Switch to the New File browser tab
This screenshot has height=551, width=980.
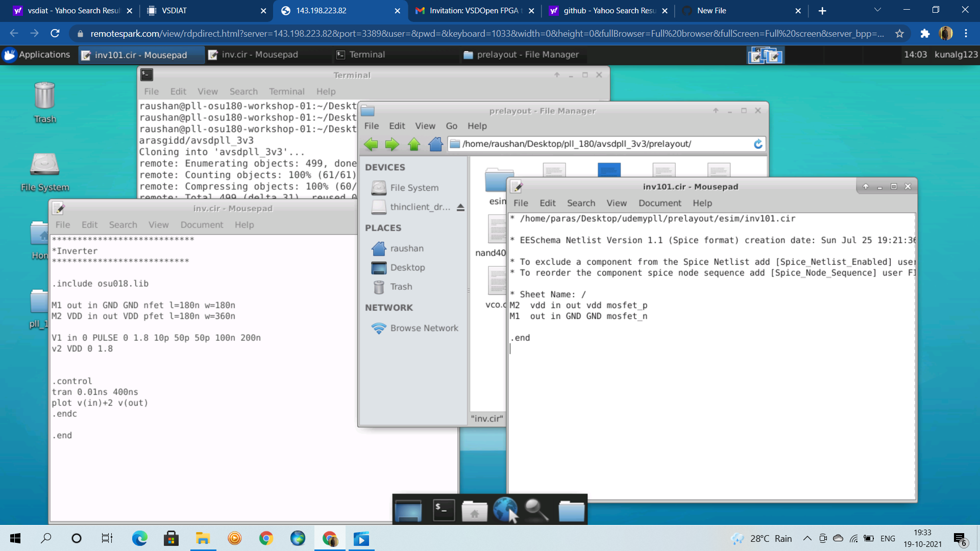pyautogui.click(x=741, y=10)
